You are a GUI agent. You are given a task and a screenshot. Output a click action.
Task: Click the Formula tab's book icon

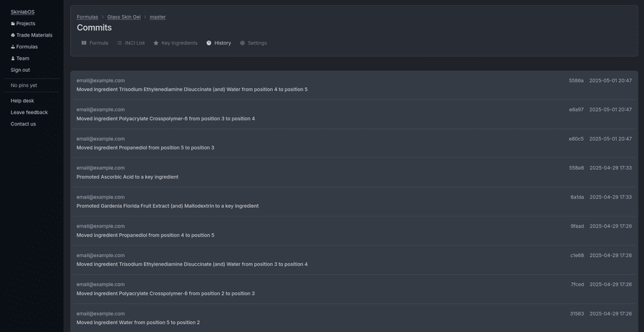point(84,43)
